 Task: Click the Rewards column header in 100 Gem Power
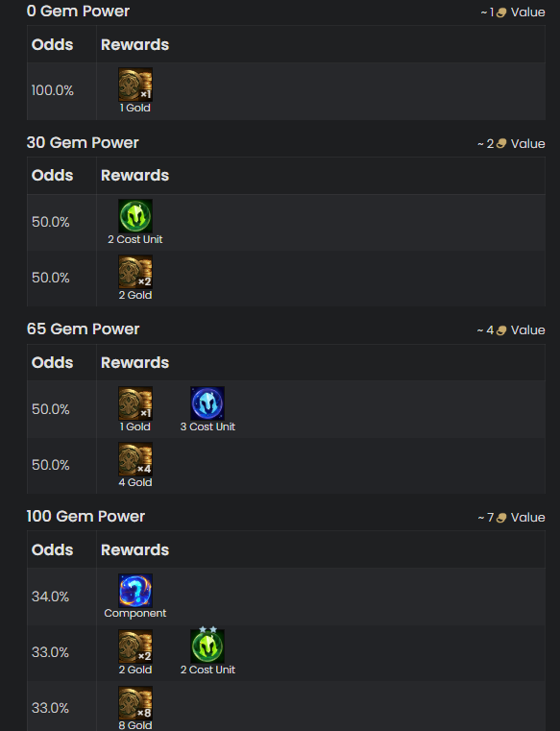134,549
